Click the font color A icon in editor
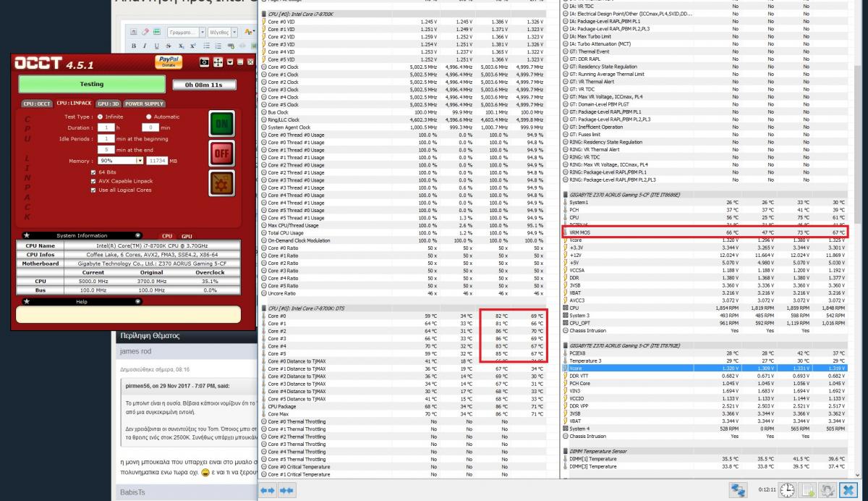This screenshot has height=501, width=868. [248, 32]
